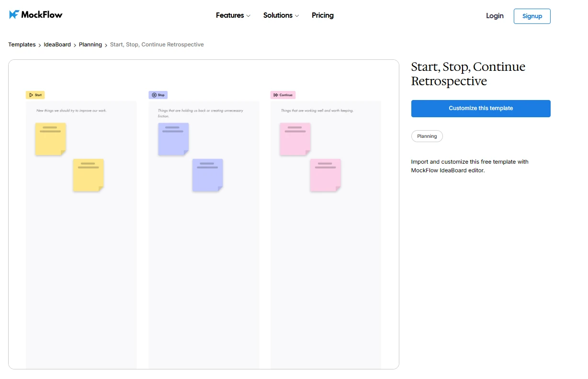Viewport: 588px width, 379px height.
Task: Click Customize this template button
Action: (x=481, y=109)
